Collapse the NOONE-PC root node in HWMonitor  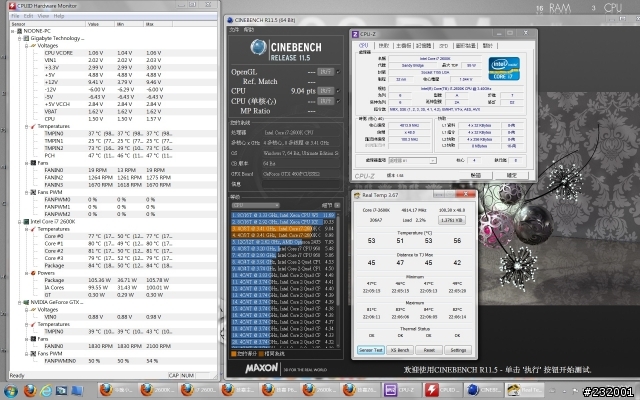[x=13, y=31]
